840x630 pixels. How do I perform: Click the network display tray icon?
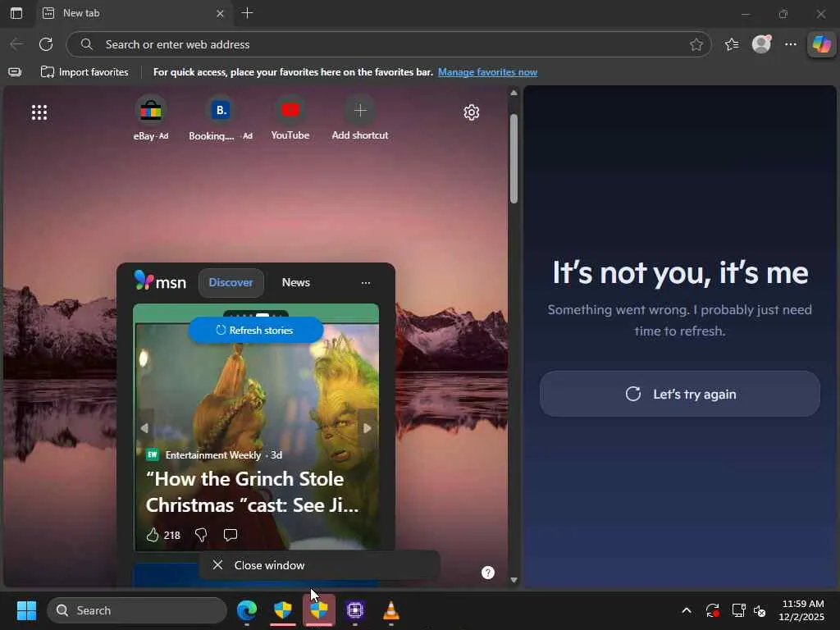click(x=739, y=610)
